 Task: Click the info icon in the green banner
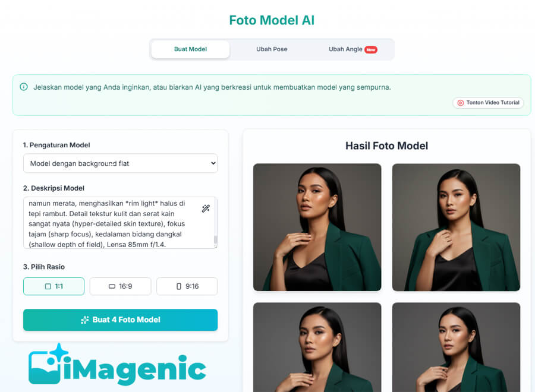24,87
